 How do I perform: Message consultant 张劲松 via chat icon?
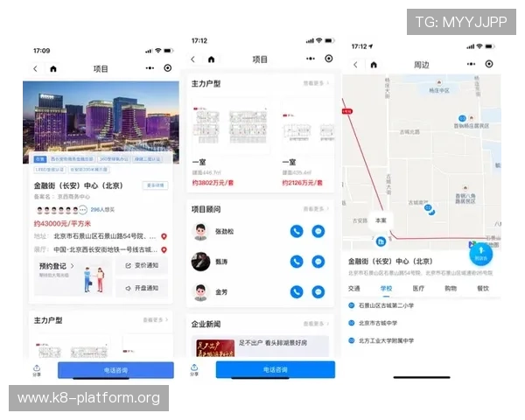[318, 231]
